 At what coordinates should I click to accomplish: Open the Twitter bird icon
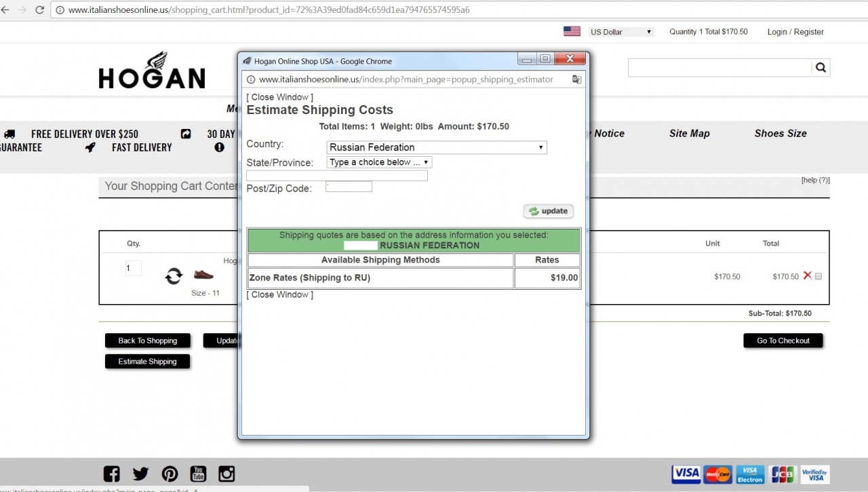click(140, 474)
